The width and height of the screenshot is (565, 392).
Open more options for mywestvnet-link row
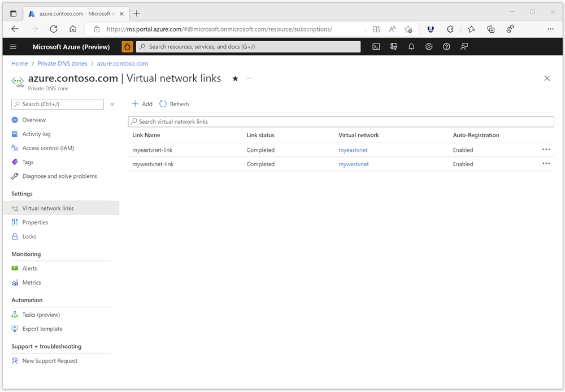tap(546, 164)
